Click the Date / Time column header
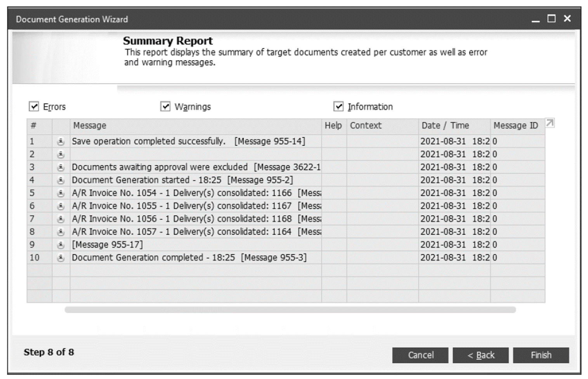Viewport: 588px width, 379px height. tap(444, 126)
